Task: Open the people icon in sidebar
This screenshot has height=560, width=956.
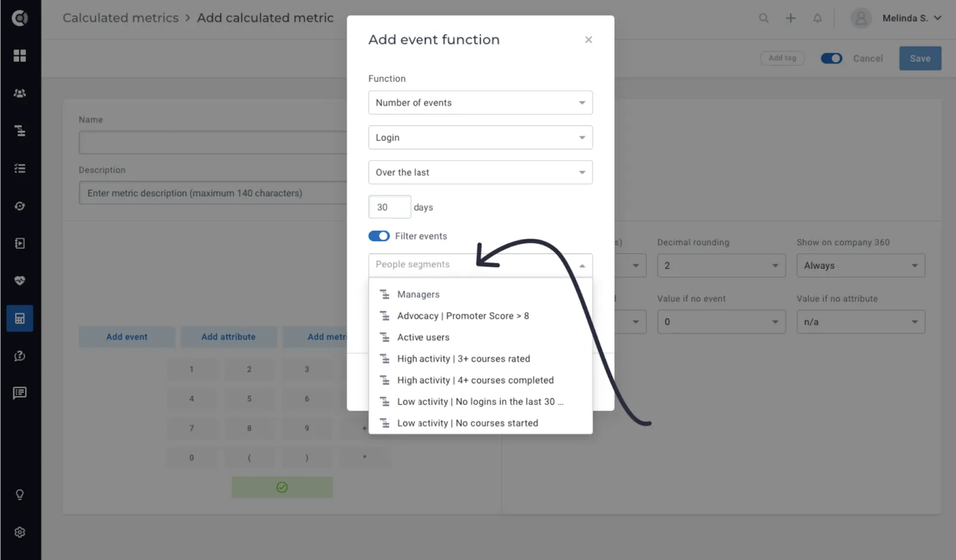Action: [20, 93]
